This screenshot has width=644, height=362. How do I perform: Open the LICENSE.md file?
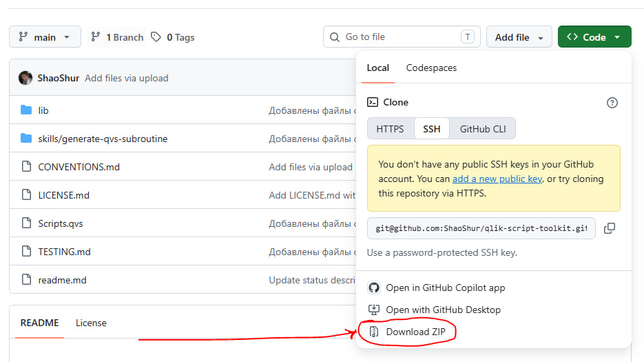click(63, 195)
